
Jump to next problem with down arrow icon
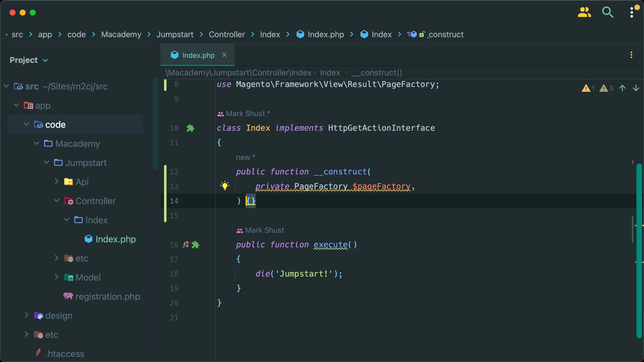(636, 88)
